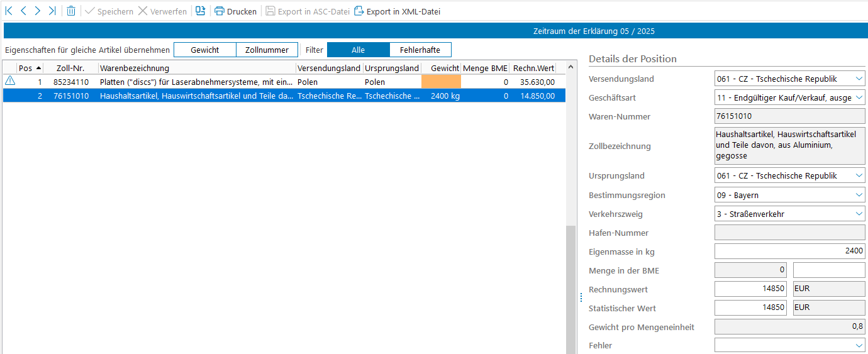Image resolution: width=868 pixels, height=354 pixels.
Task: Click the warning icon on position 1
Action: coord(10,81)
